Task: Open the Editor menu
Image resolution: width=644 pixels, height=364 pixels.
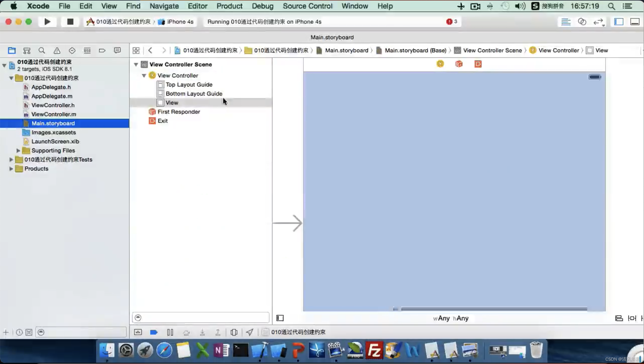Action: 197,6
